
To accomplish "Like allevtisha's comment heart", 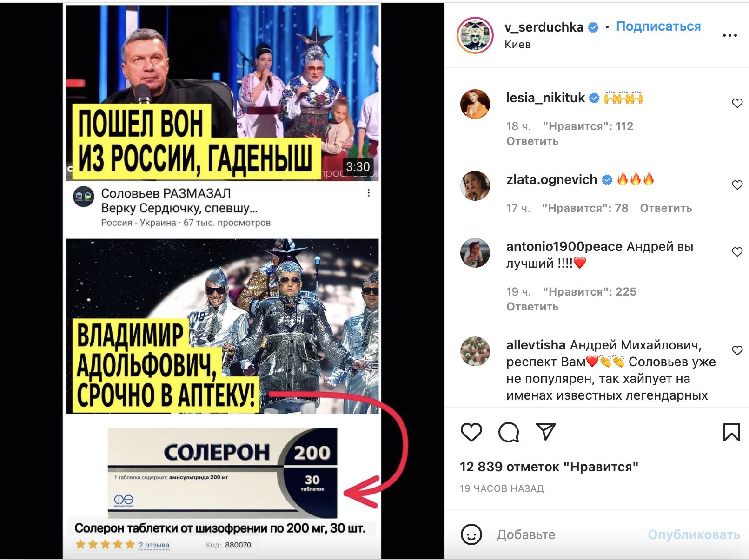I will pos(737,350).
